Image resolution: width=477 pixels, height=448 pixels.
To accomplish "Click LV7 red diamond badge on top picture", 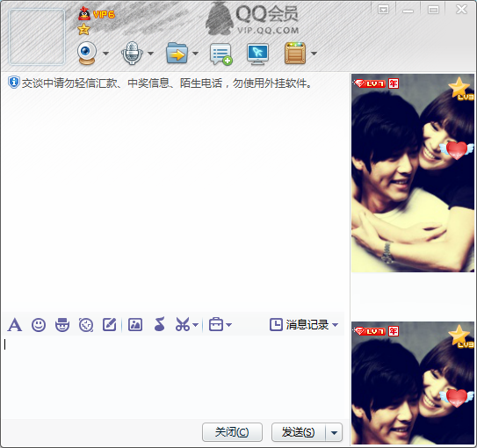I will point(370,83).
